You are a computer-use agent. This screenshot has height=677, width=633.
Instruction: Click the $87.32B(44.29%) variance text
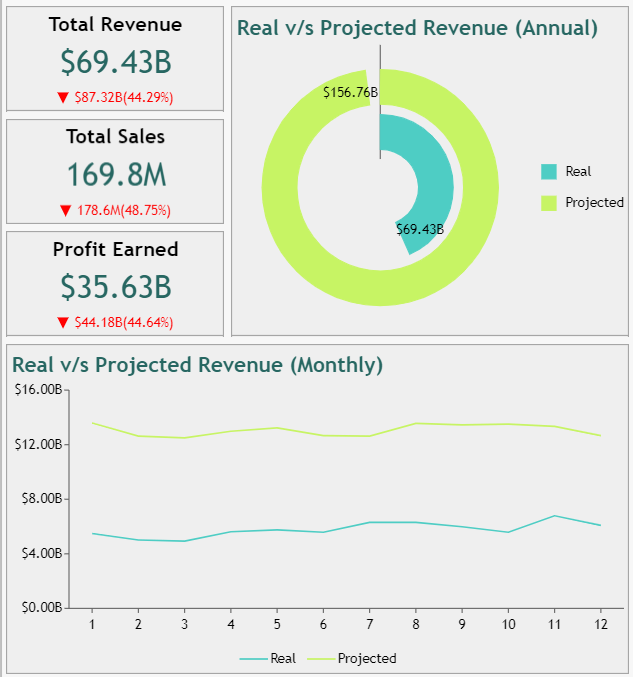coord(124,98)
